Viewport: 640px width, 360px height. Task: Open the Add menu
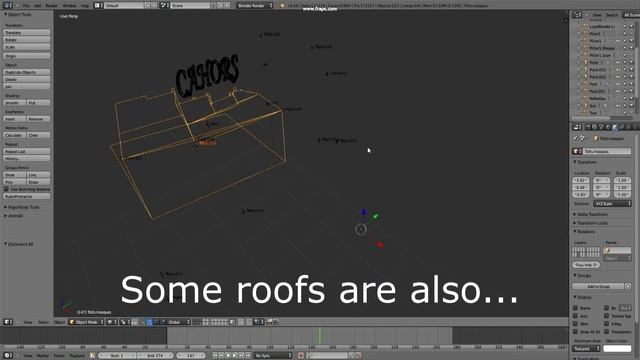click(38, 6)
